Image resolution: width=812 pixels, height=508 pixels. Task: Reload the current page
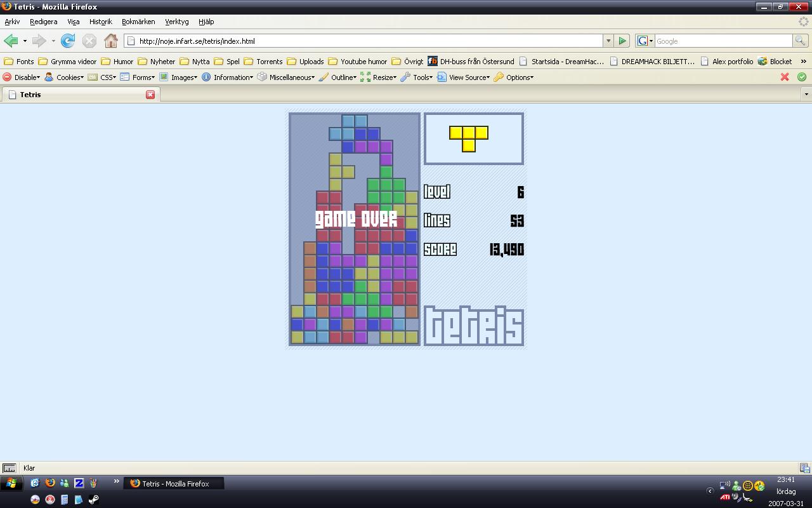(x=68, y=41)
